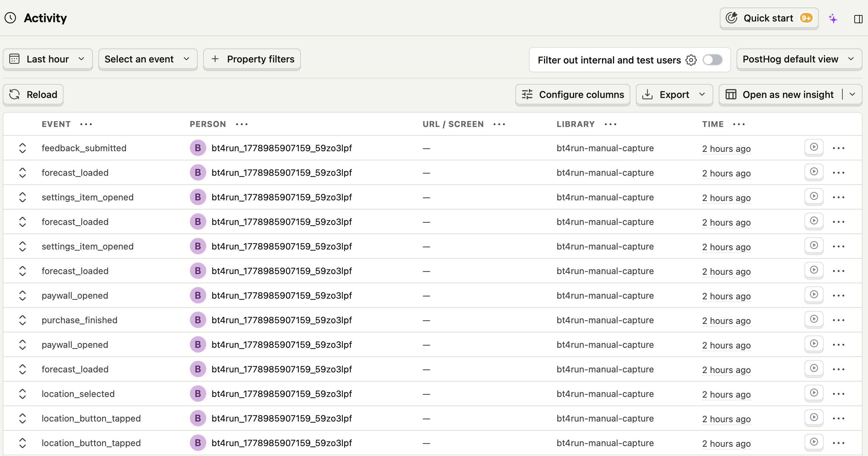The width and height of the screenshot is (868, 456).
Task: Open TIME column options menu
Action: tap(739, 124)
